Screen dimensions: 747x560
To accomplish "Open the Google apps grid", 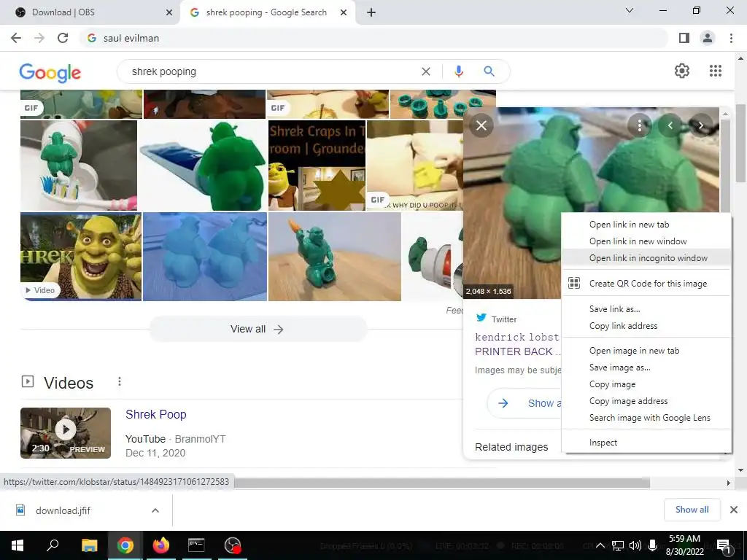I will pyautogui.click(x=715, y=71).
